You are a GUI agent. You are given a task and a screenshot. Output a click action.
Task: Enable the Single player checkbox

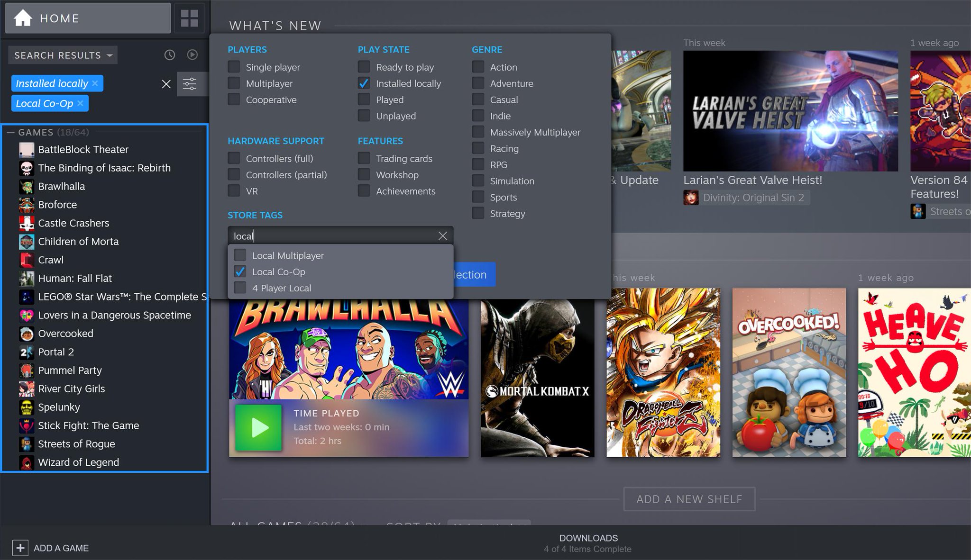234,67
